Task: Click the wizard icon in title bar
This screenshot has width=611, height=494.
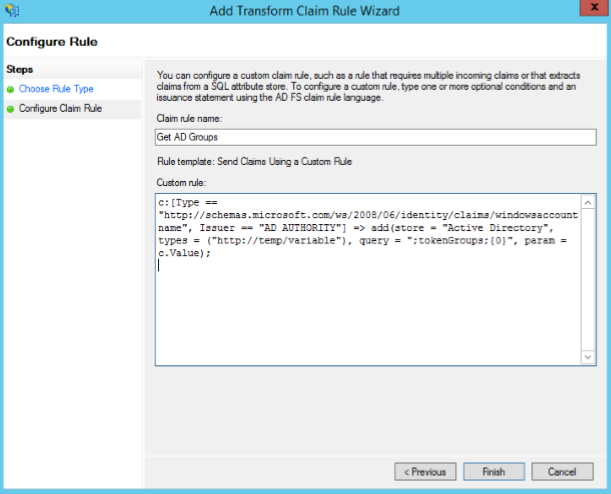Action: (x=12, y=10)
